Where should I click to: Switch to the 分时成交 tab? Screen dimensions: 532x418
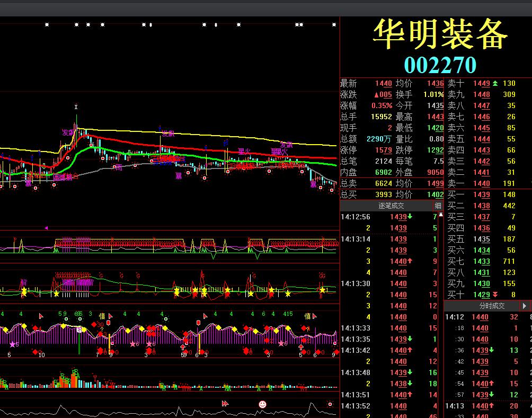tap(492, 306)
